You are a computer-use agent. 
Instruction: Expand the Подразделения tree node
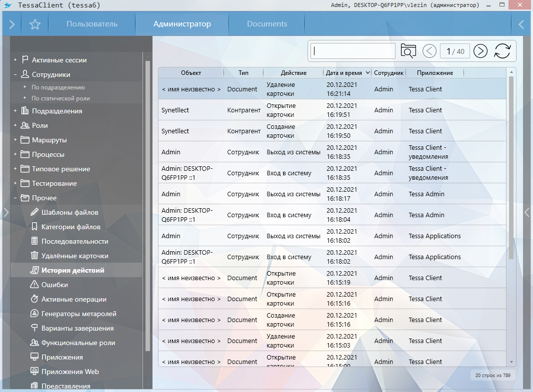point(15,111)
